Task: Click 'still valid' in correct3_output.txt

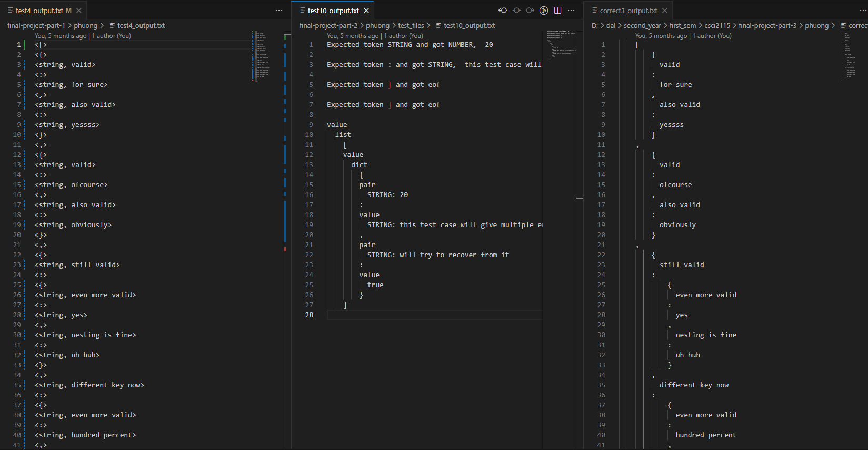Action: pyautogui.click(x=682, y=265)
